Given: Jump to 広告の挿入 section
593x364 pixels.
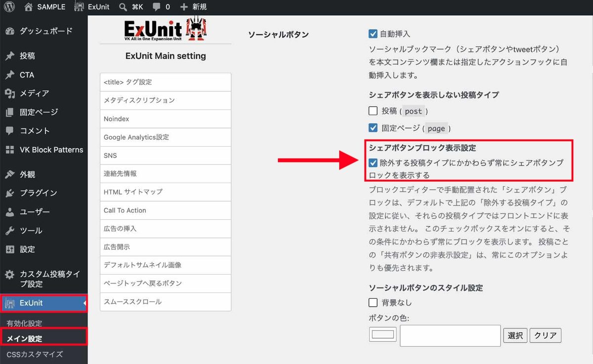Looking at the screenshot, I should tap(166, 229).
